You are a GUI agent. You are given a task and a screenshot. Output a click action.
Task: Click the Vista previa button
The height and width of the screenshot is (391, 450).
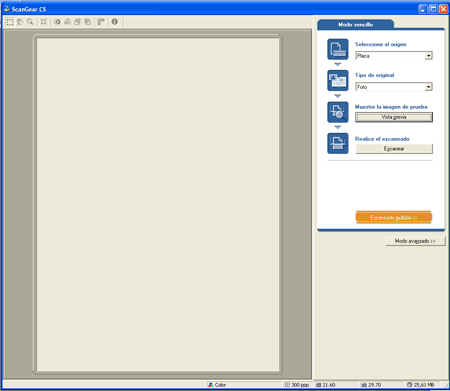[x=394, y=117]
